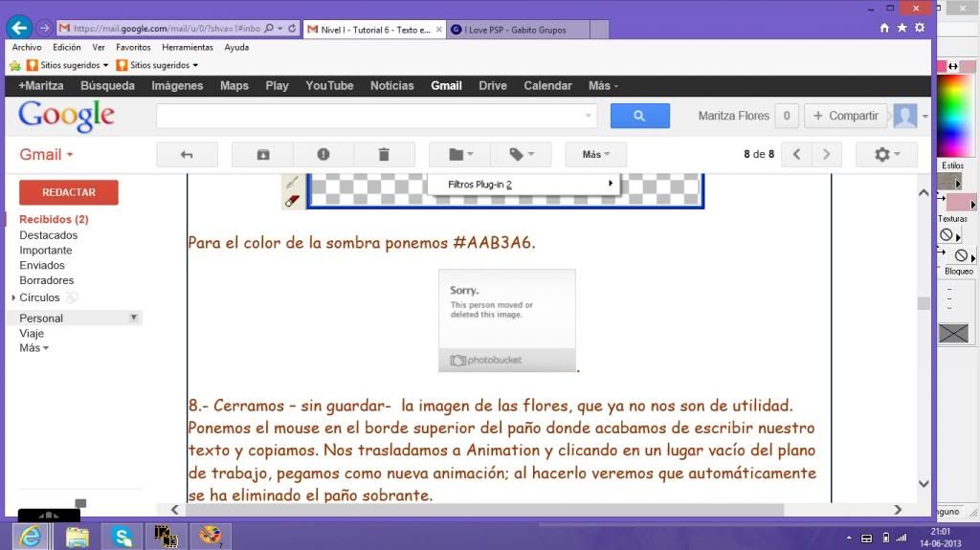Click the browser back arrow button
This screenshot has height=550, width=980.
coord(18,29)
